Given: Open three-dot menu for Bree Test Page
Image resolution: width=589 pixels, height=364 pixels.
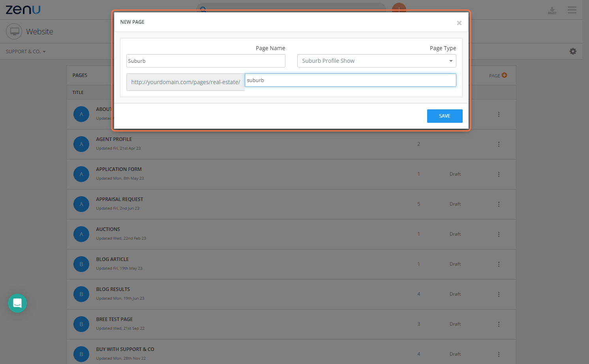Looking at the screenshot, I should [499, 324].
